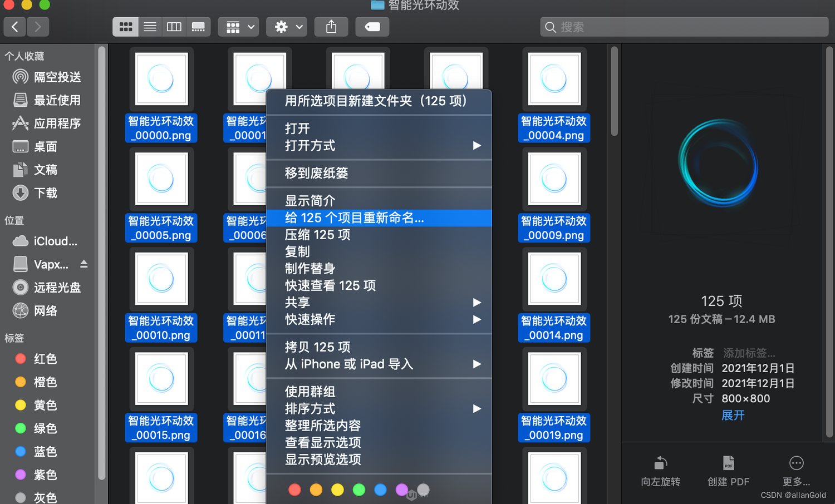Click the 展开 link in the info panel
Viewport: 835px width, 504px height.
(733, 415)
